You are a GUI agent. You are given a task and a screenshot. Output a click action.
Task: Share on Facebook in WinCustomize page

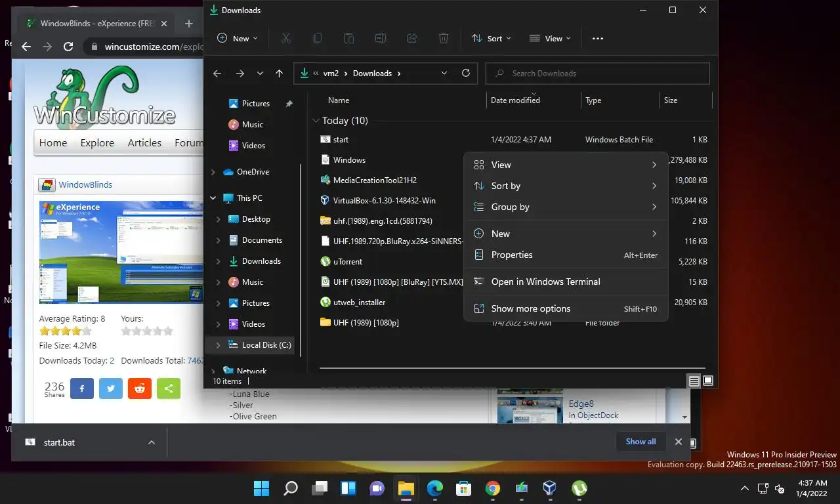point(82,388)
